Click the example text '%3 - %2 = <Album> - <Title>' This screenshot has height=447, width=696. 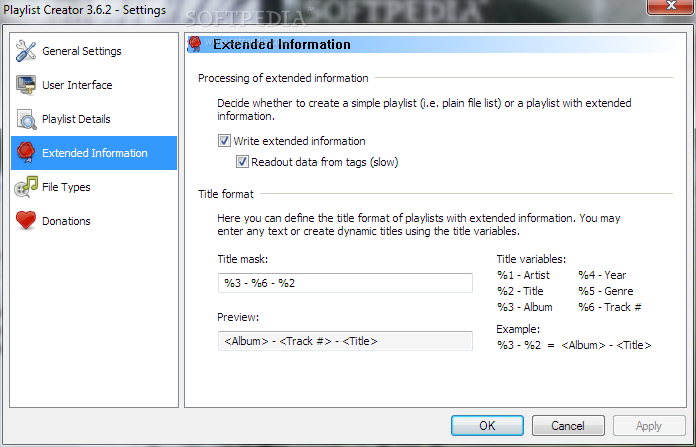coord(574,345)
